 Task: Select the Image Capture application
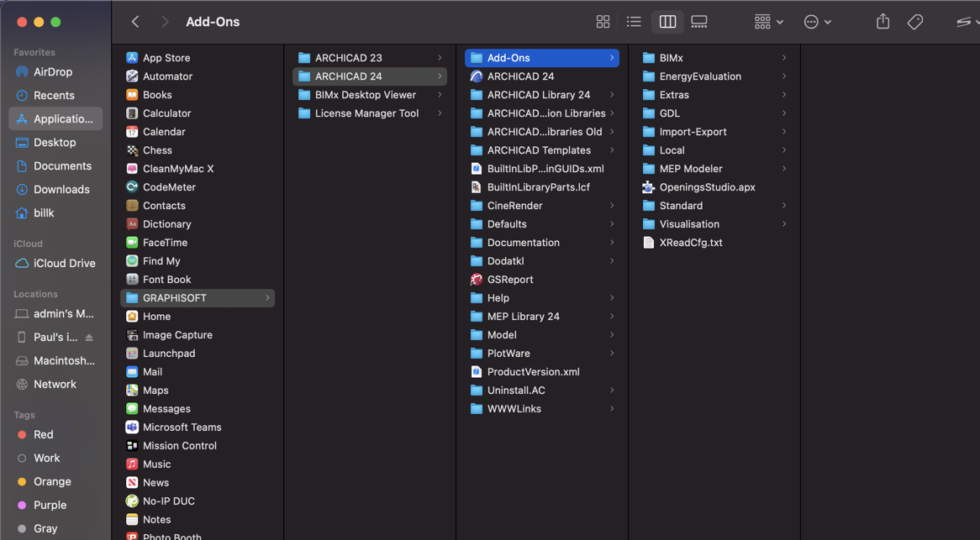[x=198, y=335]
